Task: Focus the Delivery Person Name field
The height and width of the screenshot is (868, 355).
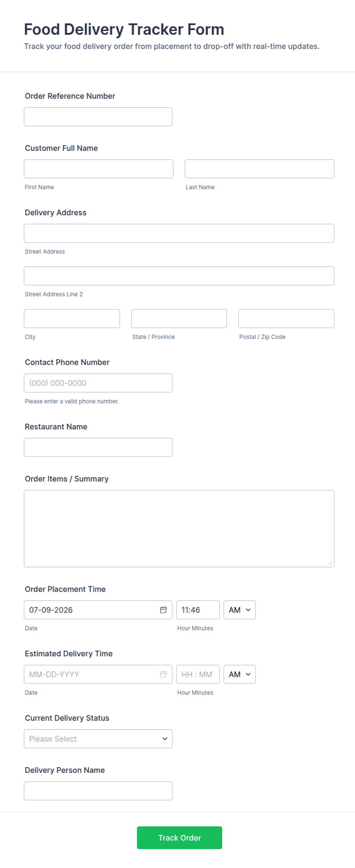Action: pyautogui.click(x=98, y=791)
